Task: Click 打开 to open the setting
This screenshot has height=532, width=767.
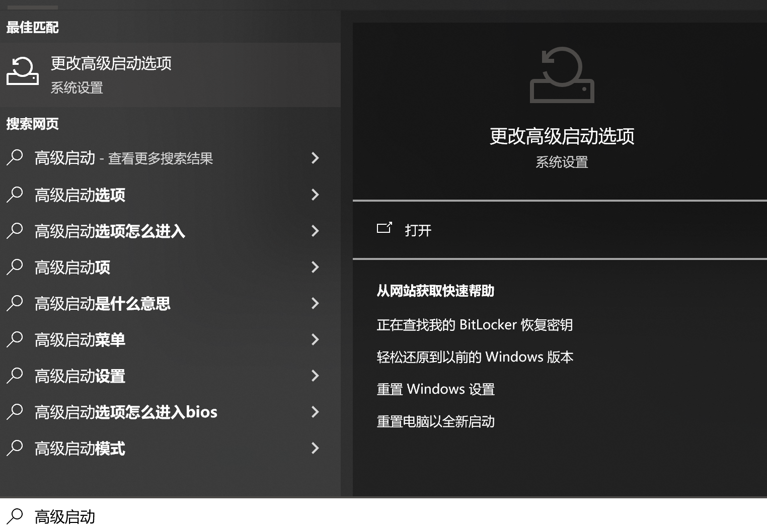Action: [x=418, y=230]
